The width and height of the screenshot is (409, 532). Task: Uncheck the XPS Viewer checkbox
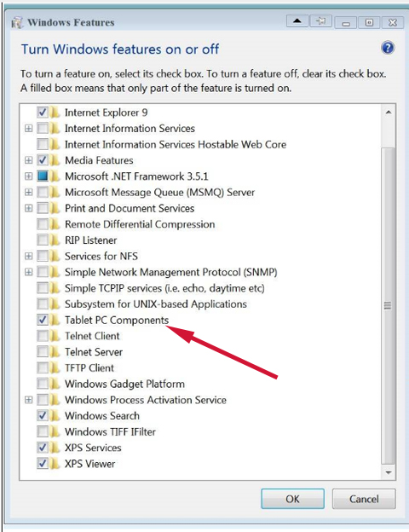coord(43,464)
